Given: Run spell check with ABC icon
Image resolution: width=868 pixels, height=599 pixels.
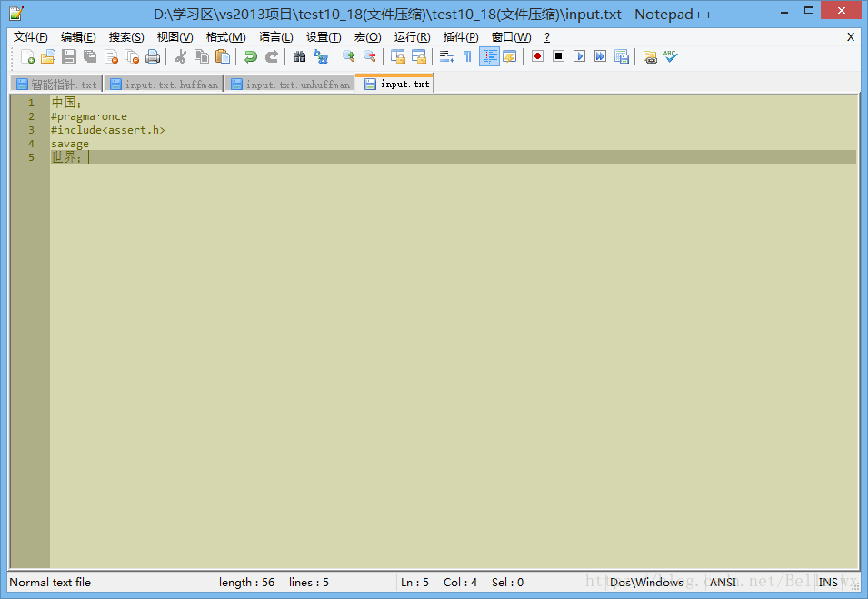Looking at the screenshot, I should coord(671,56).
